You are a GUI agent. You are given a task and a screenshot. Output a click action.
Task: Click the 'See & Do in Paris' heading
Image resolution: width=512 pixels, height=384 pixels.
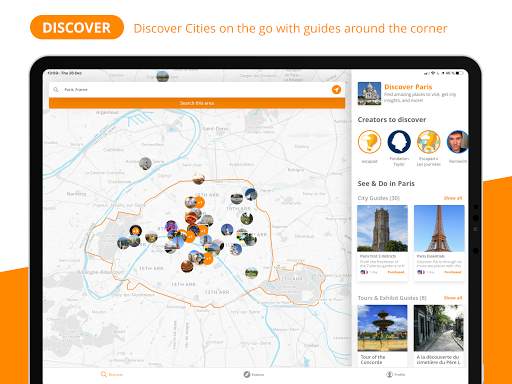coord(386,183)
